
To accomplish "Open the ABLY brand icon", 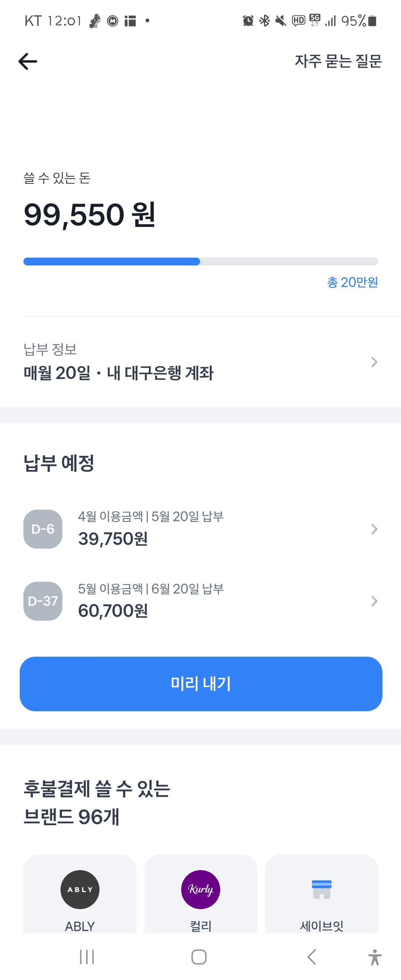I will (x=80, y=889).
